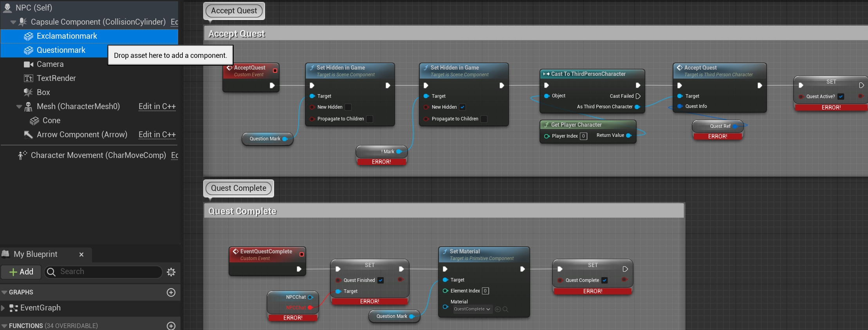The height and width of the screenshot is (330, 868).
Task: Click the Object input pin on Cast node
Action: (547, 96)
